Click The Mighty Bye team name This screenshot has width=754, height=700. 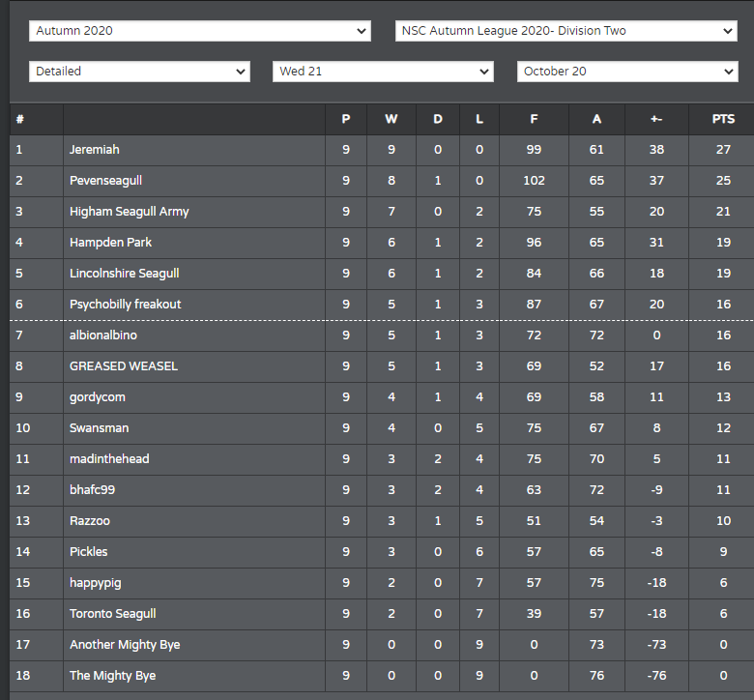(x=113, y=676)
